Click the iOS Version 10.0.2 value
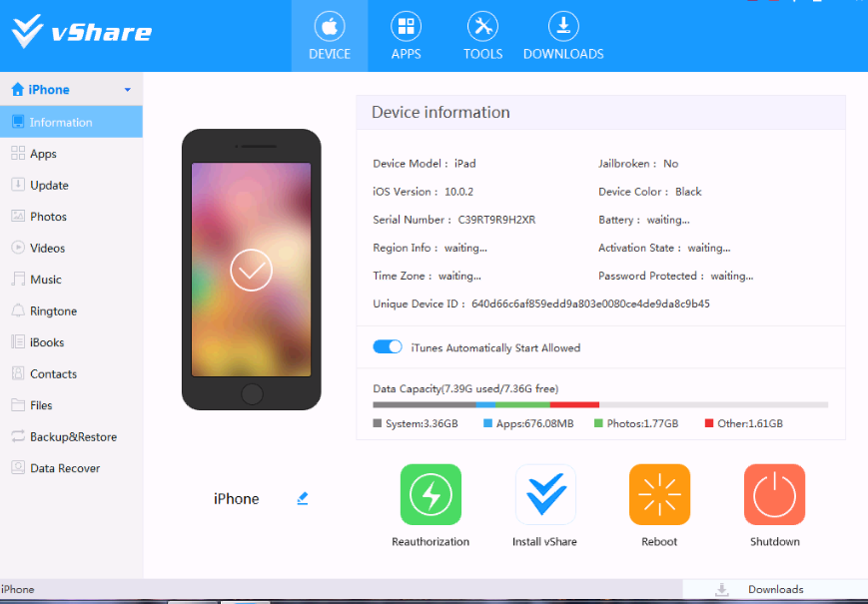This screenshot has width=868, height=604. 458,192
